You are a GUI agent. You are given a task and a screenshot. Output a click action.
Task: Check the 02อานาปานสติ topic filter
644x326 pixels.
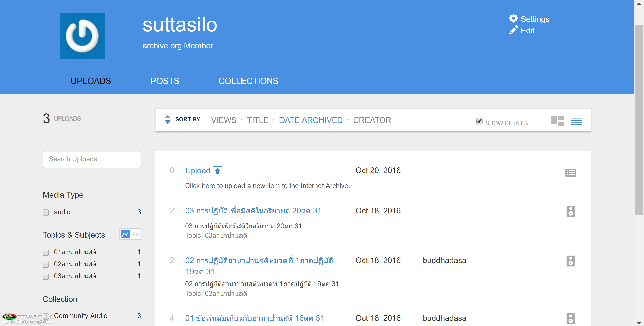click(46, 265)
